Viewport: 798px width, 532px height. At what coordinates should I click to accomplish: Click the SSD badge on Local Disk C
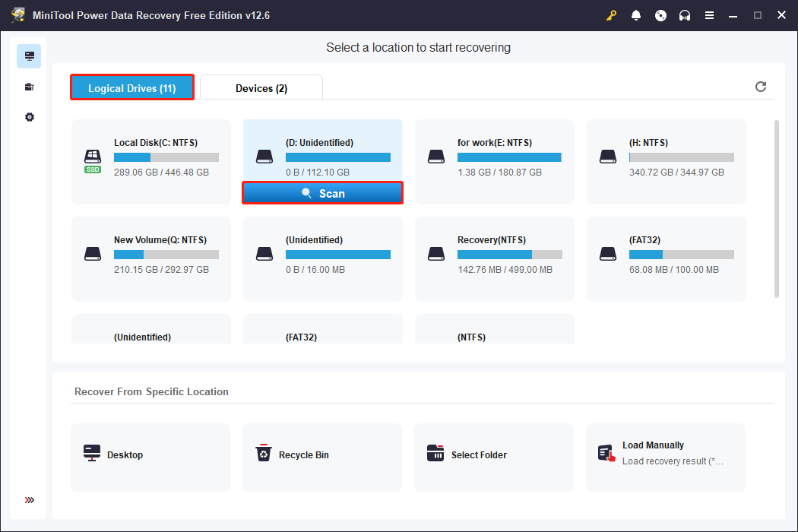pyautogui.click(x=92, y=170)
